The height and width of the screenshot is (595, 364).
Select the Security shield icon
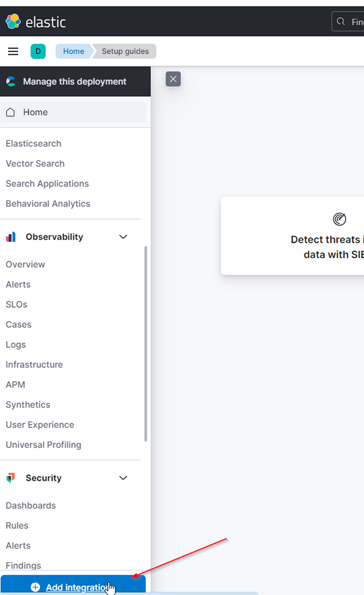pos(9,478)
